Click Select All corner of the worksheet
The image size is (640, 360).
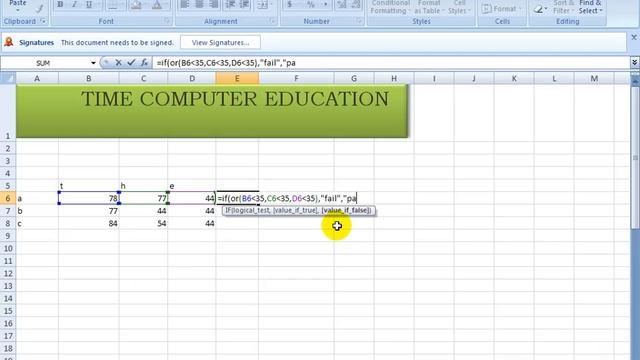point(8,78)
